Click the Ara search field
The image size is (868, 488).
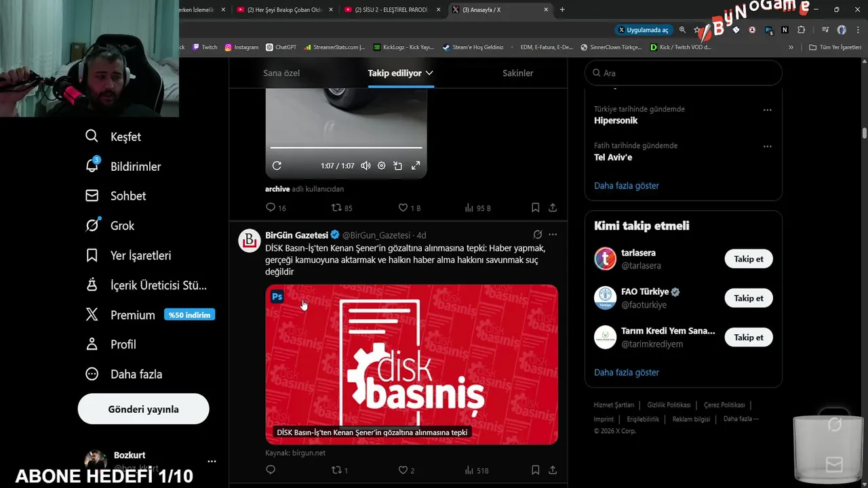pyautogui.click(x=684, y=73)
